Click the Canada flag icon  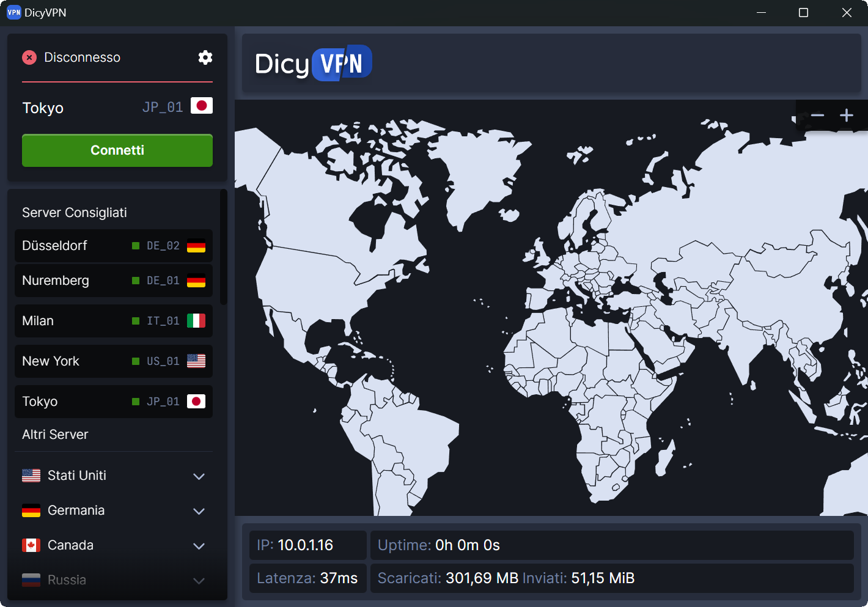[x=31, y=545]
